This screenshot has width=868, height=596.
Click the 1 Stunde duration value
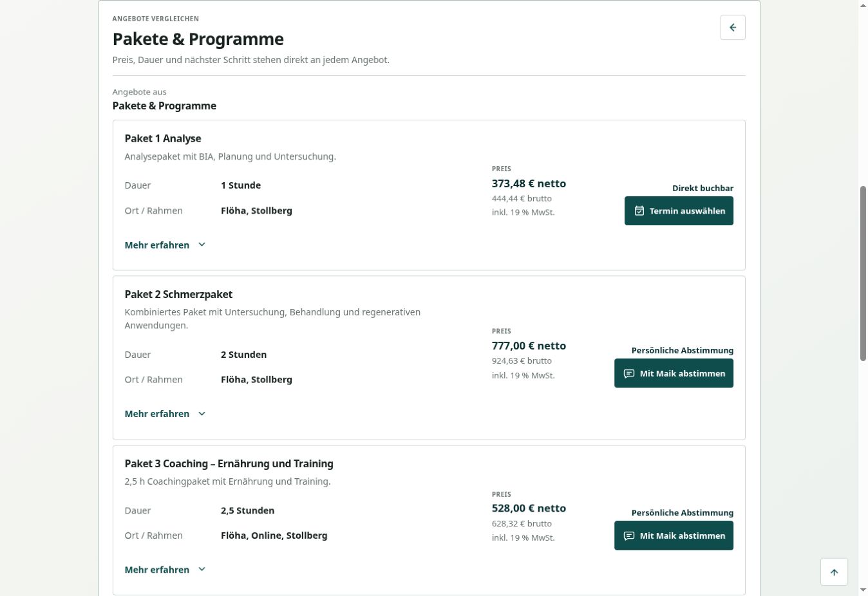click(241, 185)
